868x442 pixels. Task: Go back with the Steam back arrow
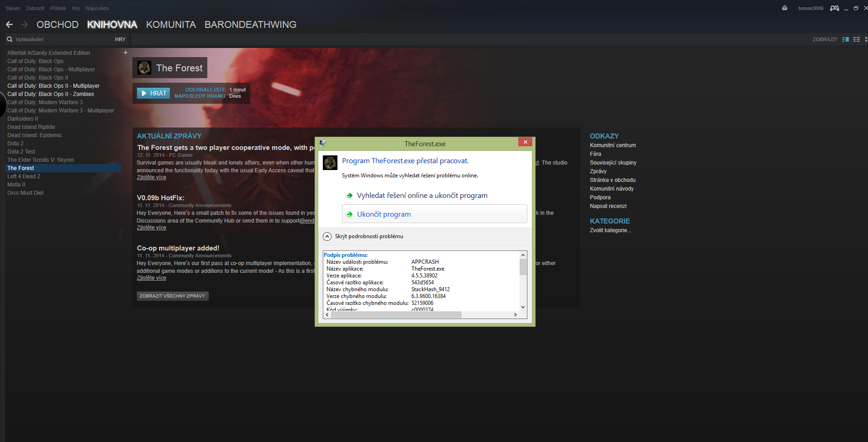pyautogui.click(x=9, y=25)
